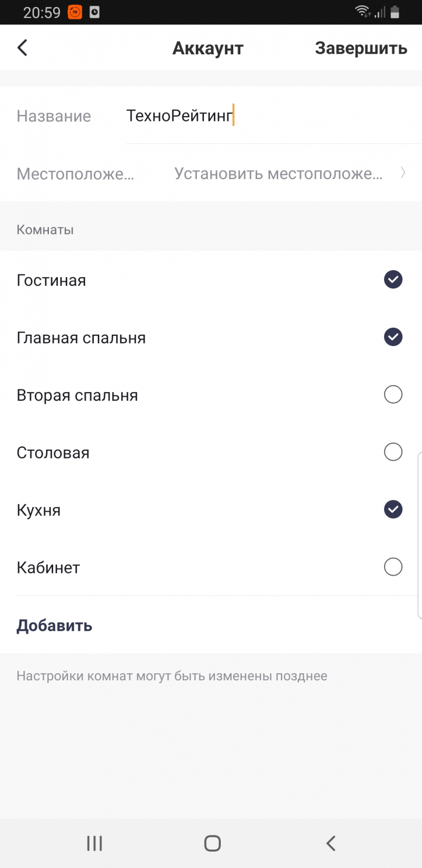
Task: Uncheck Главная спальня room checkbox
Action: click(393, 337)
